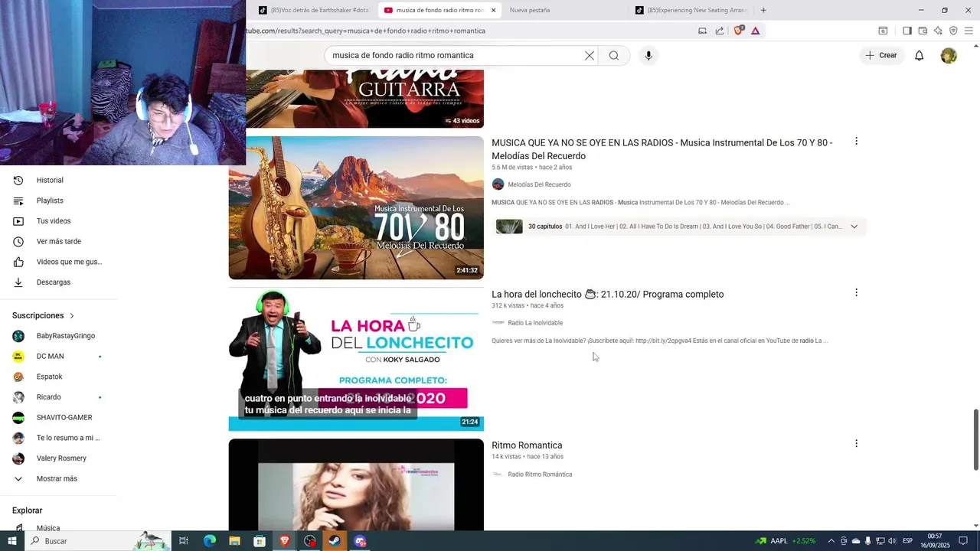This screenshot has height=551, width=980.
Task: Open the Brave VPN shield icon
Action: click(953, 31)
